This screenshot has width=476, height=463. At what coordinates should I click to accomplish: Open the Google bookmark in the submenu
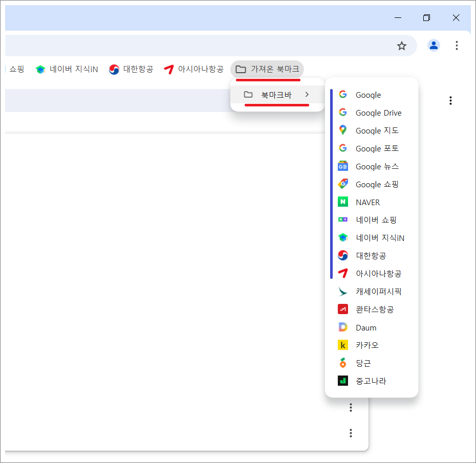pyautogui.click(x=372, y=95)
